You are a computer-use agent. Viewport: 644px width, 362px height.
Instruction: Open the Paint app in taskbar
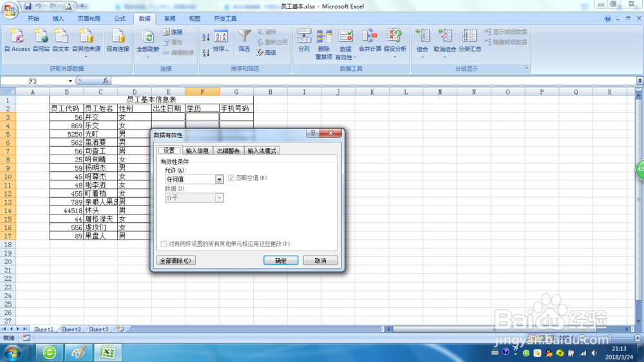click(79, 352)
